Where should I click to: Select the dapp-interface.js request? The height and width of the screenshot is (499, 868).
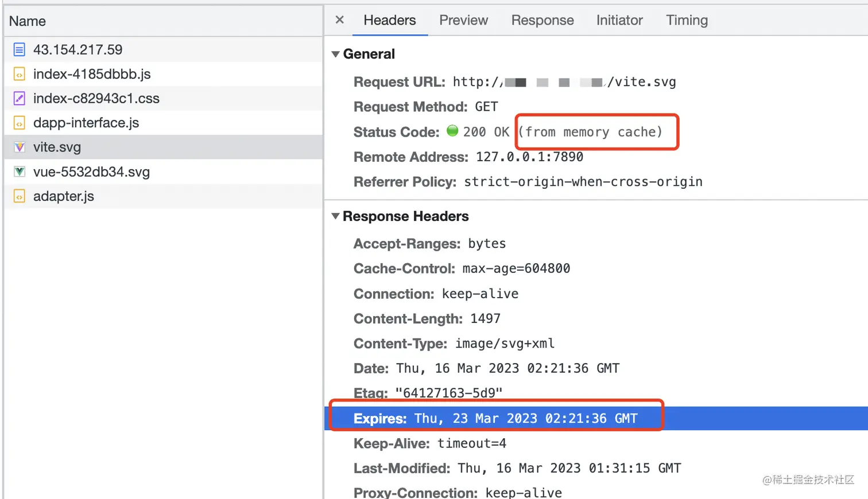(x=164, y=123)
